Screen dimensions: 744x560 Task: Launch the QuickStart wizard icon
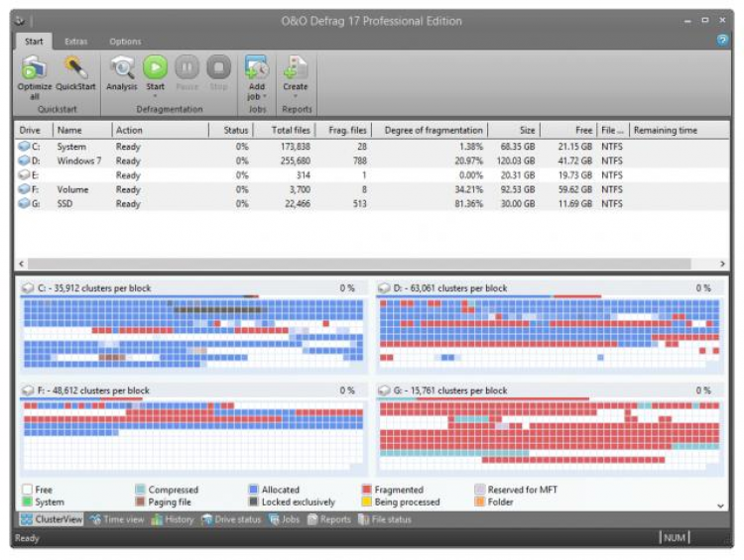coord(76,67)
